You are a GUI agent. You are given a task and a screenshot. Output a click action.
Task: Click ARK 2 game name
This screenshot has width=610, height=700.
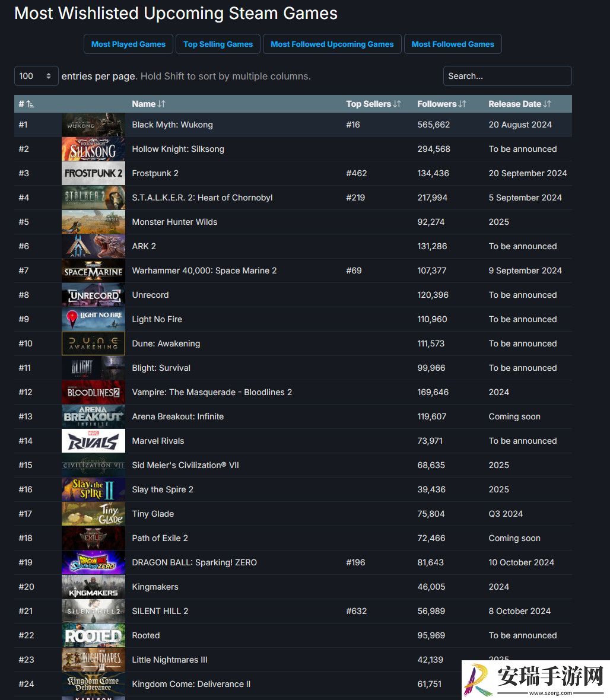click(x=144, y=246)
